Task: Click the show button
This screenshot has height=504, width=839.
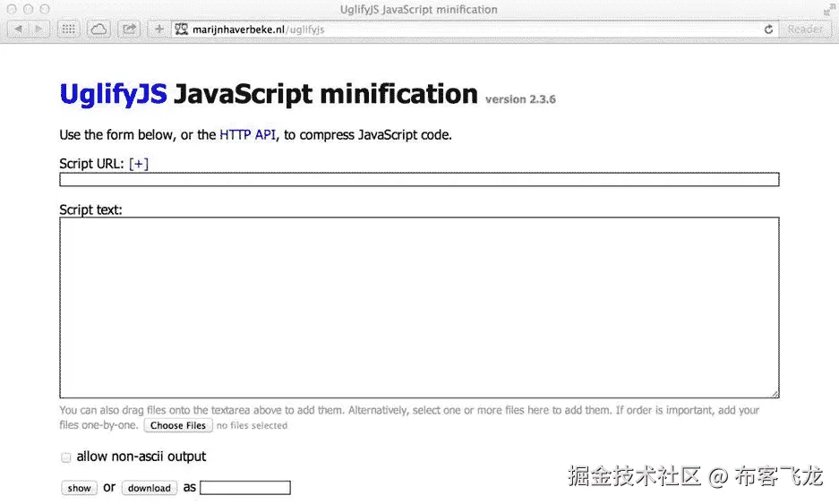Action: (x=79, y=488)
